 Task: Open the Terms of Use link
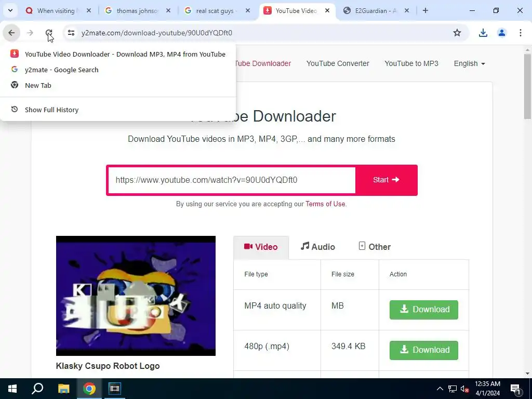pos(325,204)
